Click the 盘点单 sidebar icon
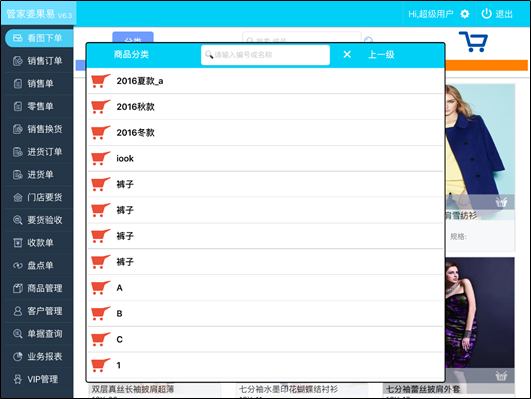Screen dimensions: 531x399 [18, 265]
